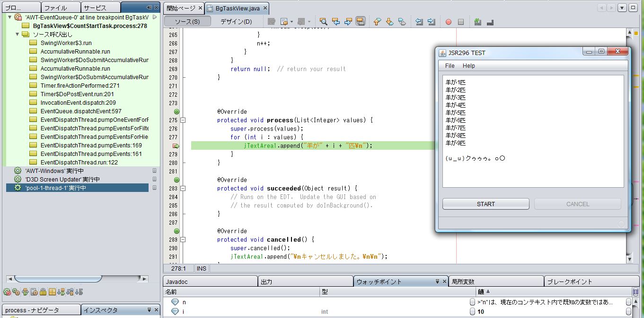Viewport: 644px width, 318px height.
Task: Click the red start macro recording icon
Action: pyautogui.click(x=448, y=22)
